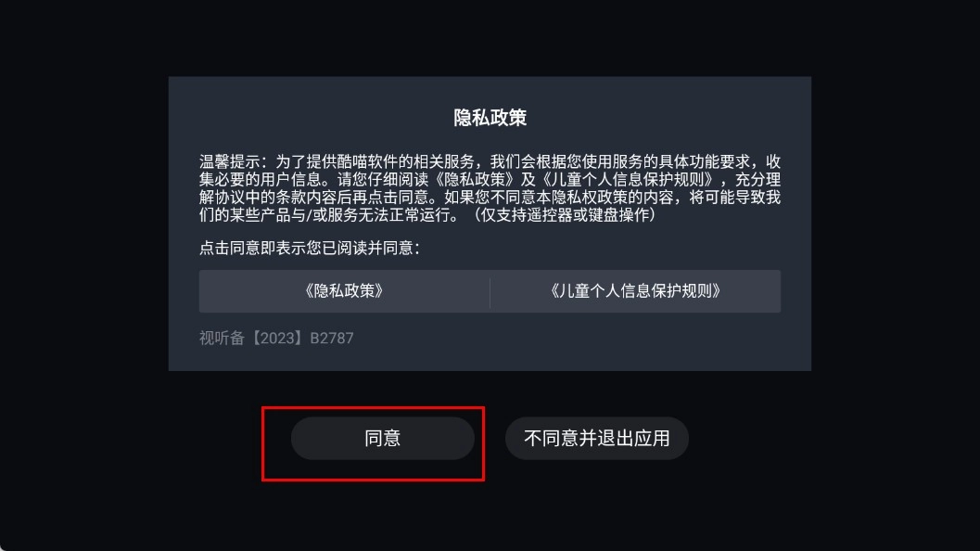Click the 点击同意即表示您已阅读并同意 line
The width and height of the screenshot is (980, 551).
310,249
